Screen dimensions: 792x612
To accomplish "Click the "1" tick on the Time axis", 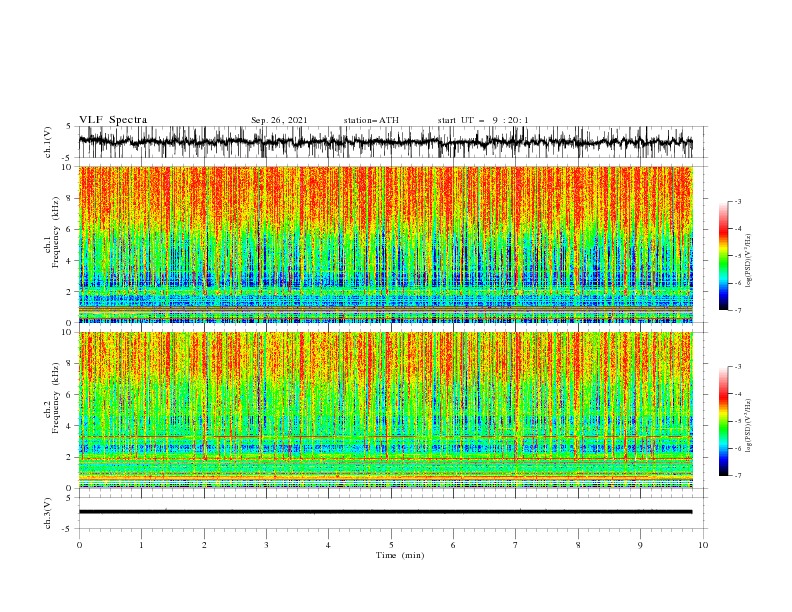I will pyautogui.click(x=141, y=545).
